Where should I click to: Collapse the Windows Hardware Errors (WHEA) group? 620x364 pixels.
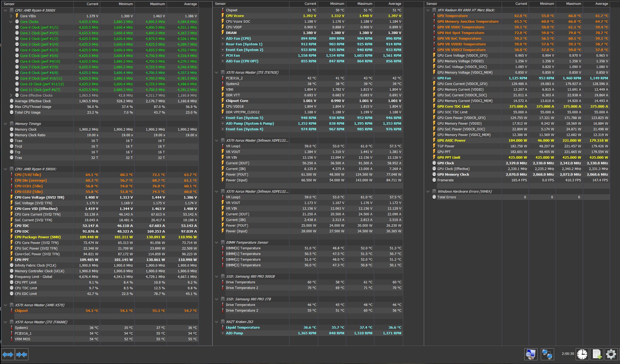(x=428, y=191)
